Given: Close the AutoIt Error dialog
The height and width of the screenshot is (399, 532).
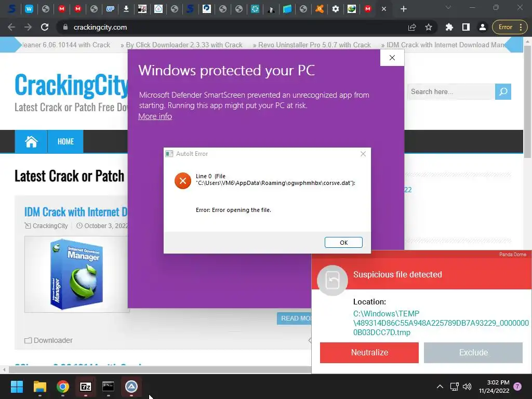Looking at the screenshot, I should click(363, 154).
